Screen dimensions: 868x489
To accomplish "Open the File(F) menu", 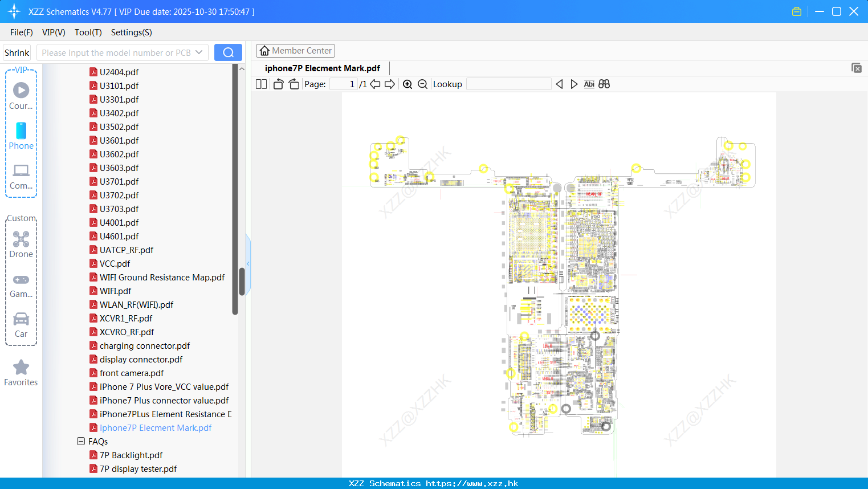I will point(22,32).
